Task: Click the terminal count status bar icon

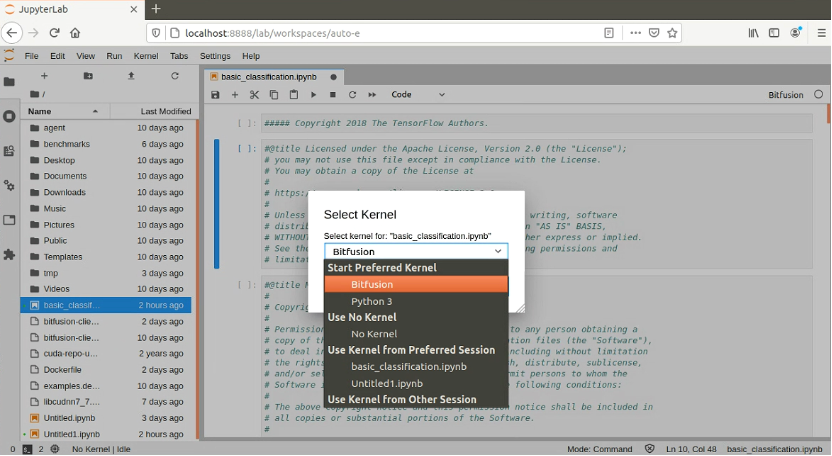Action: click(x=28, y=450)
